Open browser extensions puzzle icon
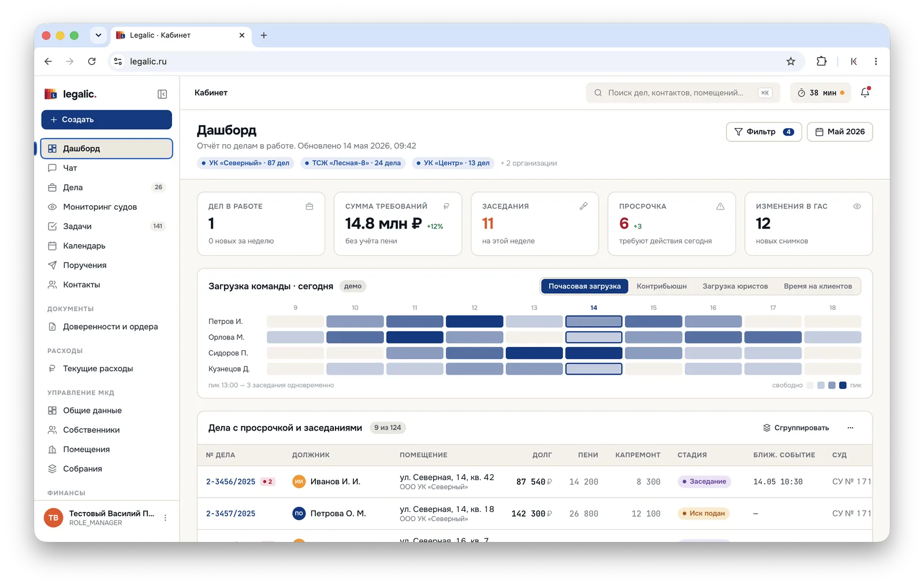Image resolution: width=924 pixels, height=587 pixels. tap(821, 61)
